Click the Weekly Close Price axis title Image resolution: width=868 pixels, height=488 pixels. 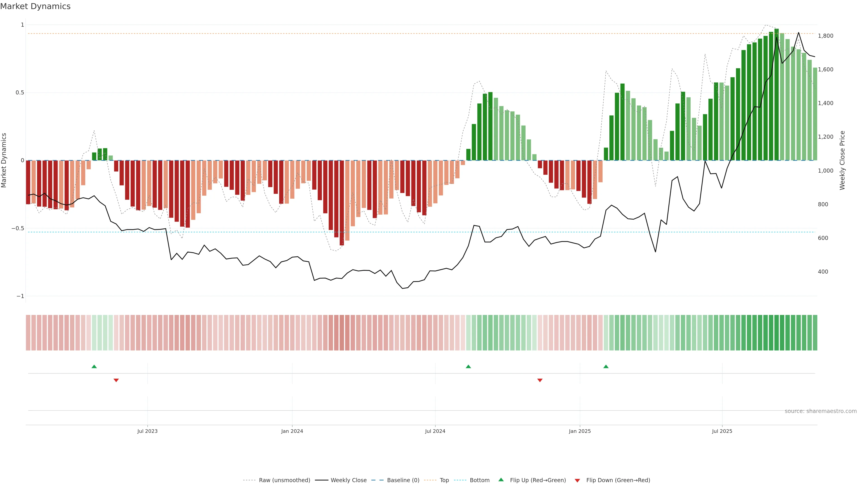pyautogui.click(x=842, y=160)
